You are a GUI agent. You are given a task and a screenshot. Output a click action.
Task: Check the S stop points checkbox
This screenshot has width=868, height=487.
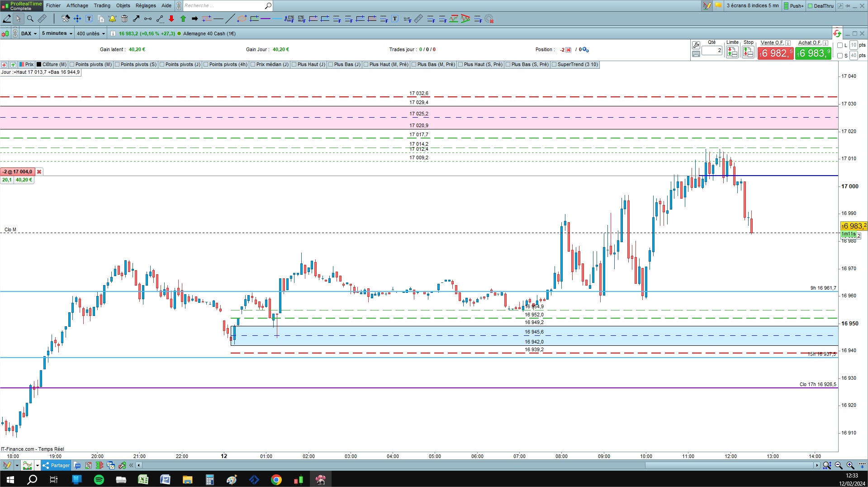[x=840, y=56]
